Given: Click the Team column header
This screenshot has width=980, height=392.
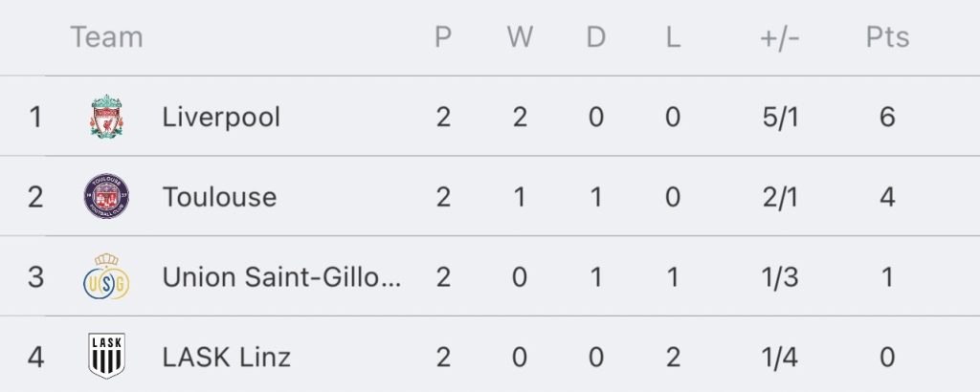Looking at the screenshot, I should [x=107, y=37].
